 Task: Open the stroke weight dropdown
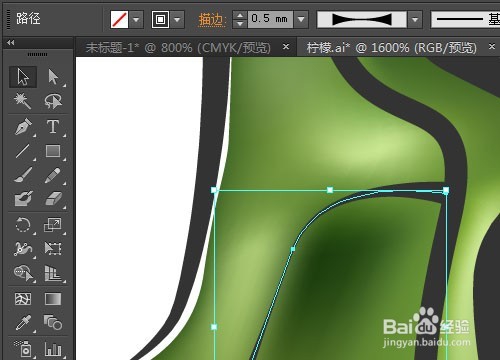tap(301, 19)
